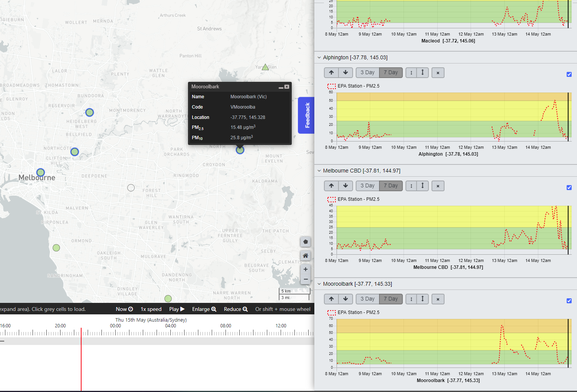Zoom out with map minus button
This screenshot has width=577, height=392.
pos(306,279)
